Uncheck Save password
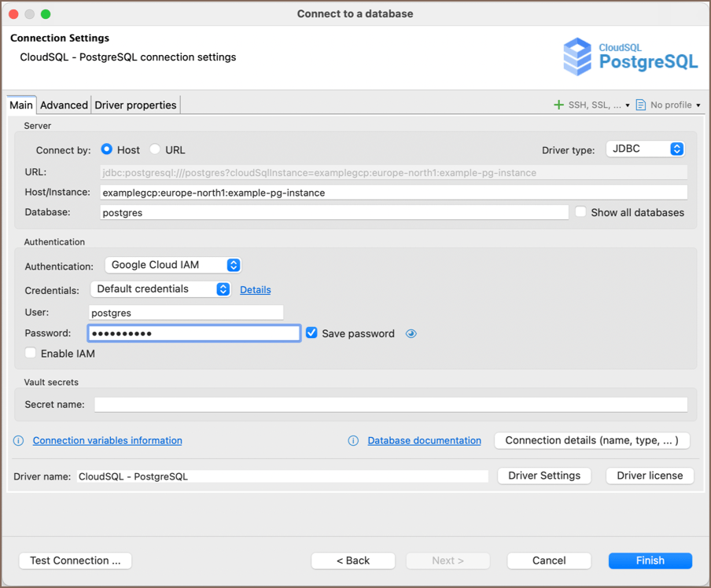Image resolution: width=711 pixels, height=588 pixels. [x=312, y=333]
